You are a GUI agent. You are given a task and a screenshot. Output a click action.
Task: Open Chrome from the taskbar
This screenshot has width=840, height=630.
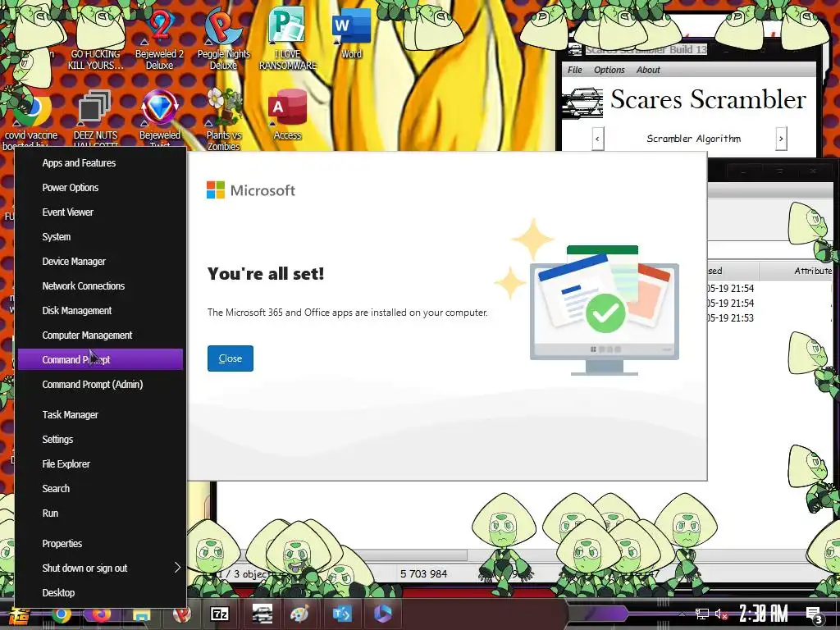pyautogui.click(x=62, y=615)
